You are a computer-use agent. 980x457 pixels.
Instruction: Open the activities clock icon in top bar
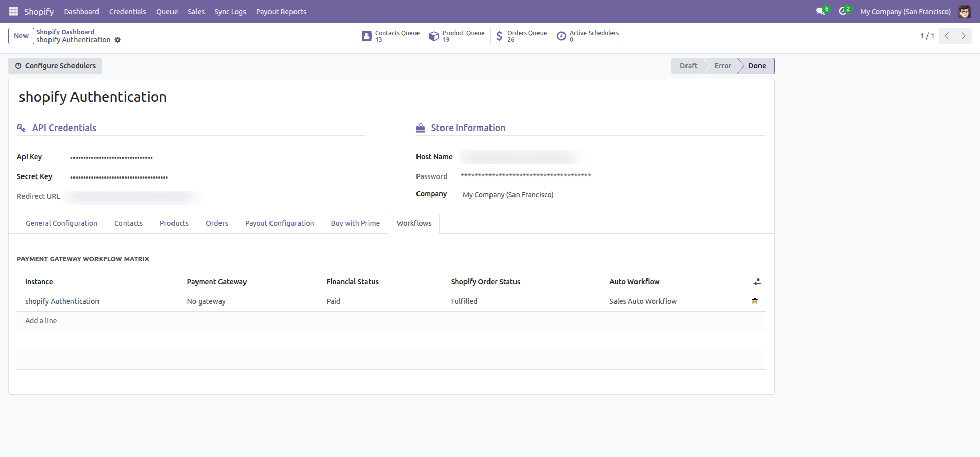coord(842,11)
